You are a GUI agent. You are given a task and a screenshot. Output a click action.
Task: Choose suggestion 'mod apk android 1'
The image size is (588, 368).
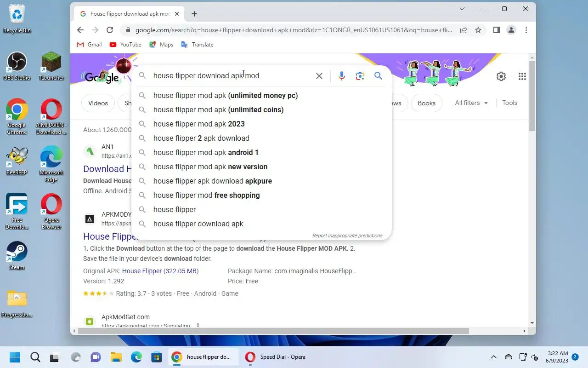click(x=261, y=152)
